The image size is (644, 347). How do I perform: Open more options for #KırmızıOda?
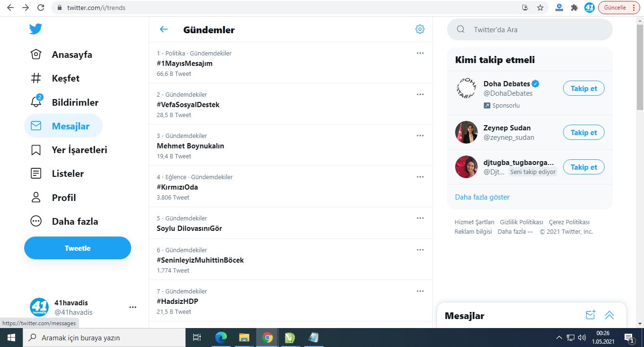420,177
